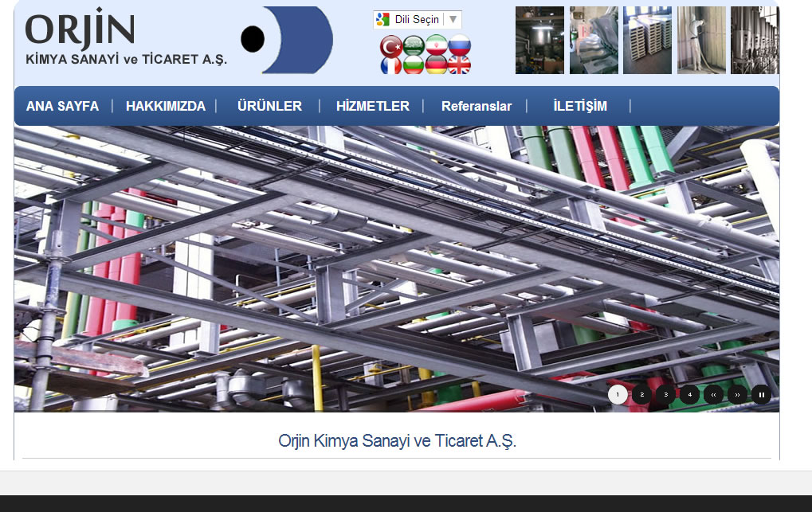Navigate to İLETİŞİM page
Screen dimensions: 812x512
point(580,106)
